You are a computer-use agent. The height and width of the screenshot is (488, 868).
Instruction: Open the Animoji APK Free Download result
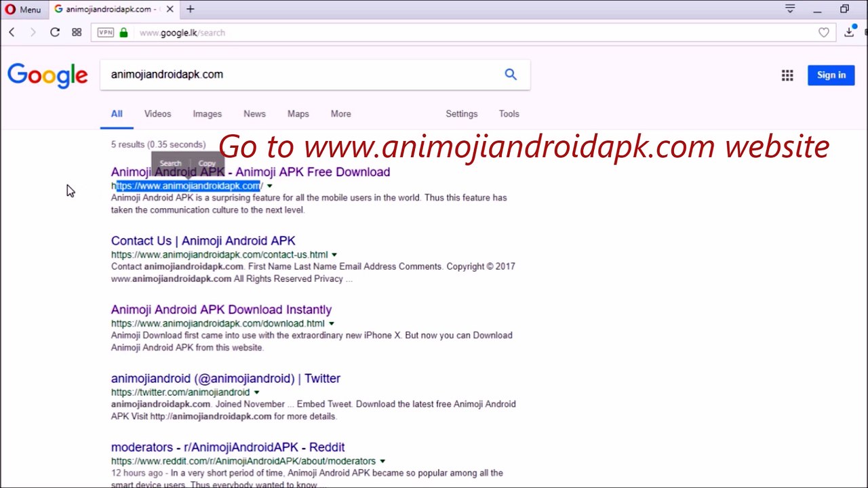(x=250, y=172)
